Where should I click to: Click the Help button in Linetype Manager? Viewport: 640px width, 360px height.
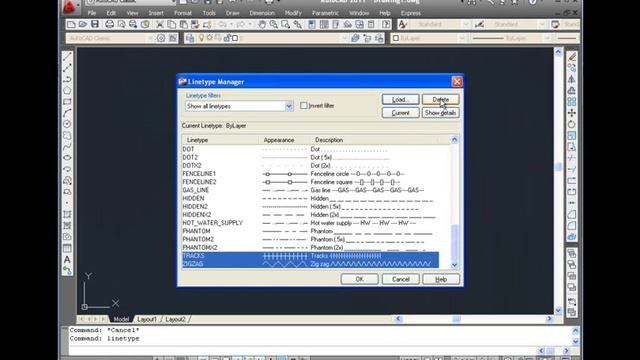[x=441, y=279]
